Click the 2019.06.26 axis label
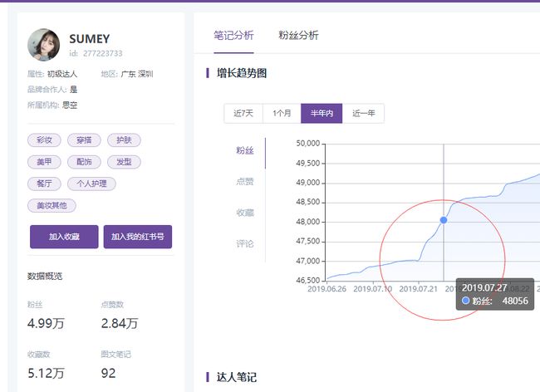The width and height of the screenshot is (540, 392). coord(326,289)
